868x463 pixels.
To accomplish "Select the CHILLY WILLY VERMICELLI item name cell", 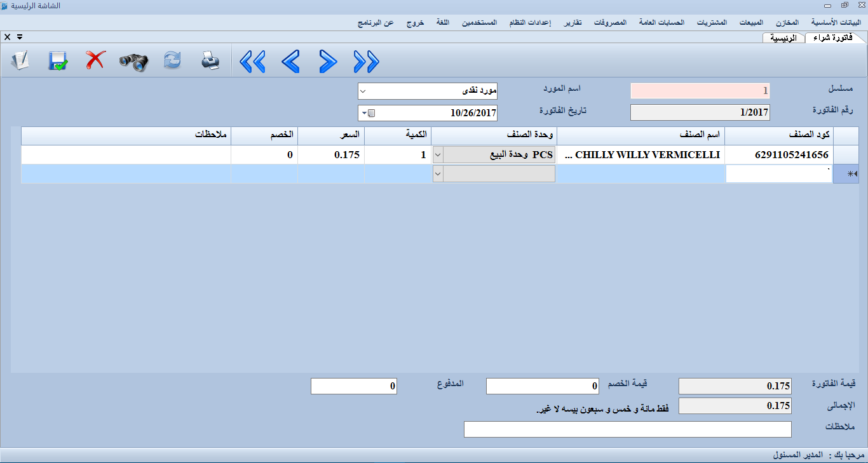I will pos(641,155).
